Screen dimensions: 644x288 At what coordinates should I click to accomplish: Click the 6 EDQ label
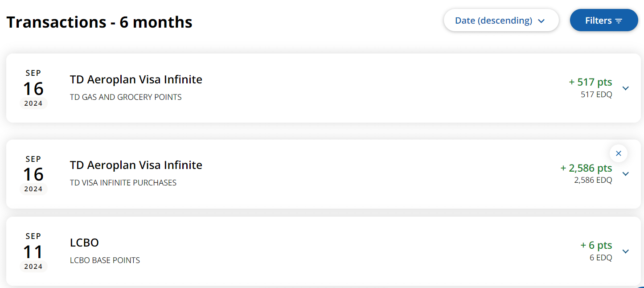pos(601,258)
